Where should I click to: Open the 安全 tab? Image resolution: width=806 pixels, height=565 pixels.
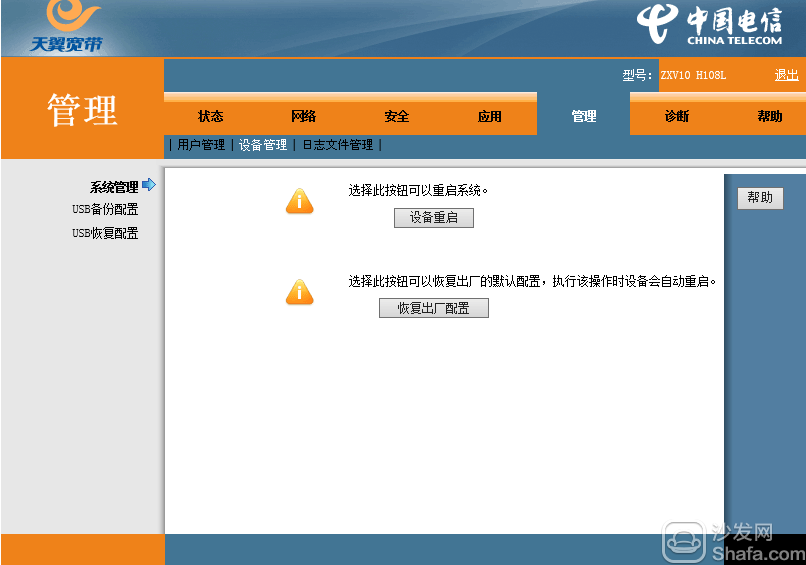397,116
